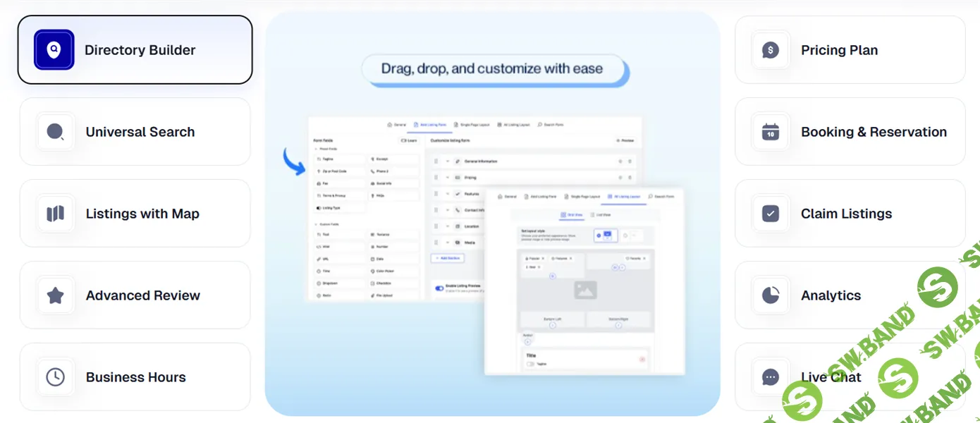980x423 pixels.
Task: Expand the Features section chevron
Action: (x=448, y=194)
